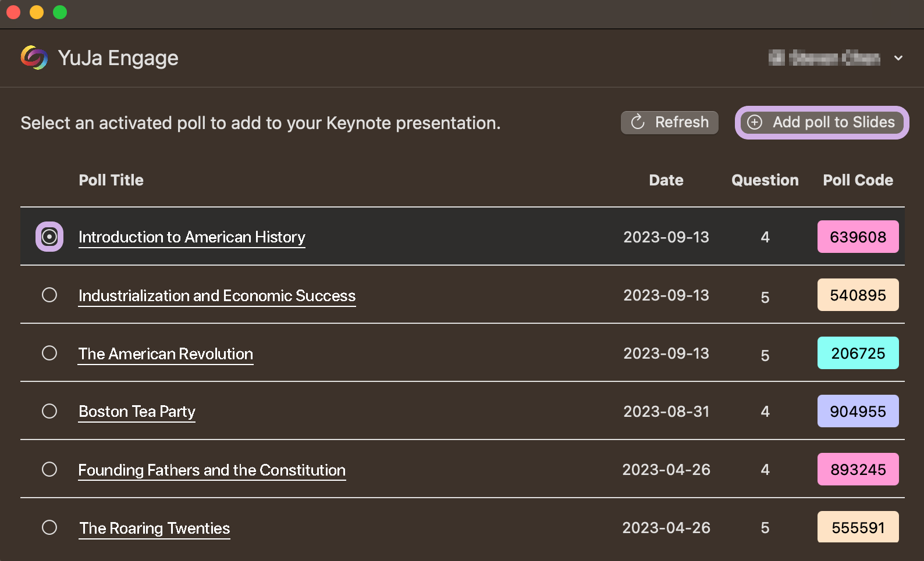Image resolution: width=924 pixels, height=561 pixels.
Task: Select the Industrialization and Economic Success radio button
Action: (x=49, y=295)
